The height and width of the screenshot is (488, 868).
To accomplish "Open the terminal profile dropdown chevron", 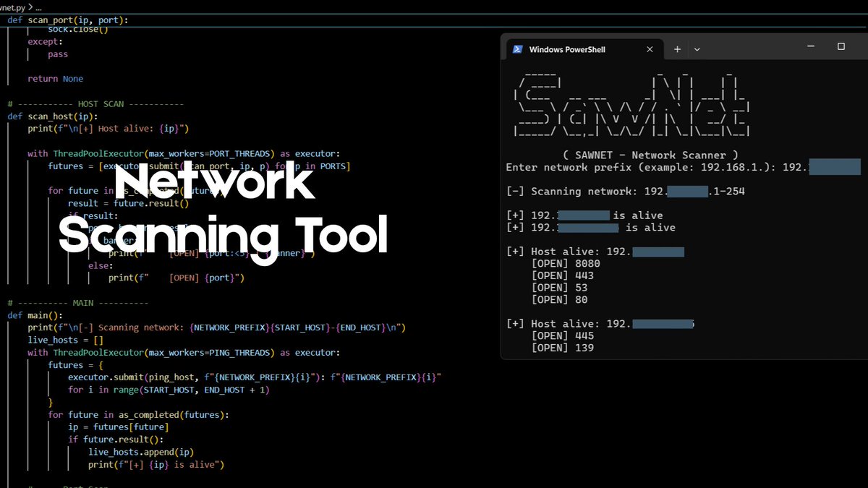I will [x=697, y=49].
